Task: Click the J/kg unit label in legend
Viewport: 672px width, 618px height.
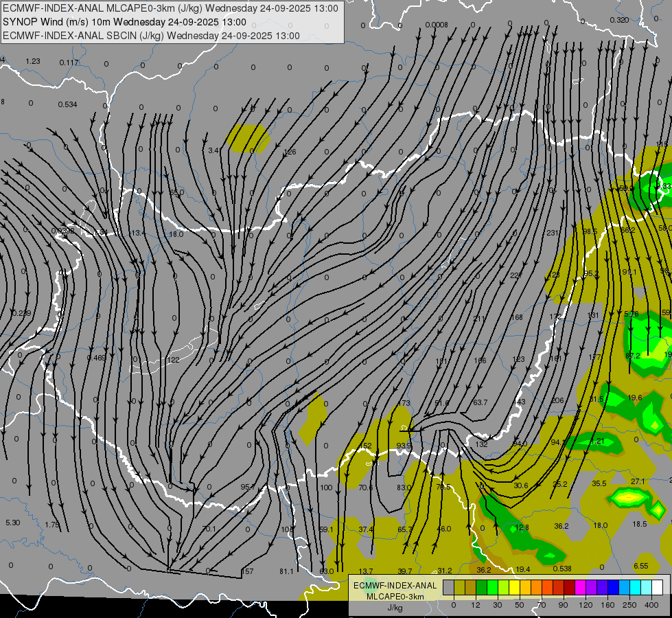Action: click(395, 608)
